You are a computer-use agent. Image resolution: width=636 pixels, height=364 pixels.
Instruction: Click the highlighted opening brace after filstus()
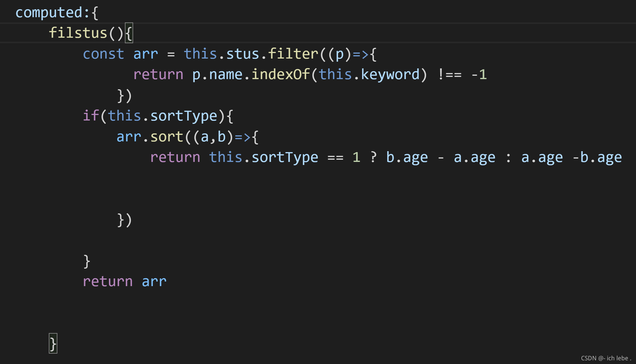pos(129,33)
